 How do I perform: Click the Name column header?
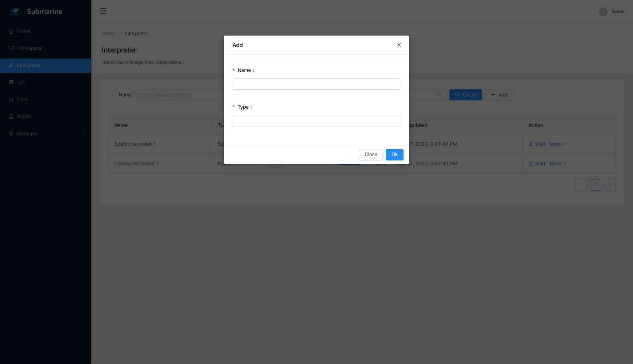(x=160, y=125)
